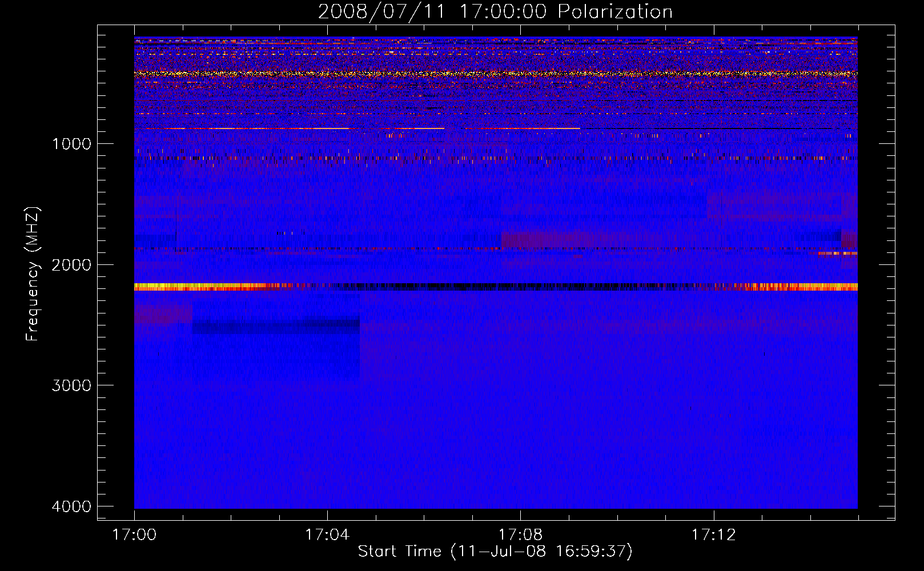Click the 4000 frequency tick label
924x571 pixels.
click(71, 506)
